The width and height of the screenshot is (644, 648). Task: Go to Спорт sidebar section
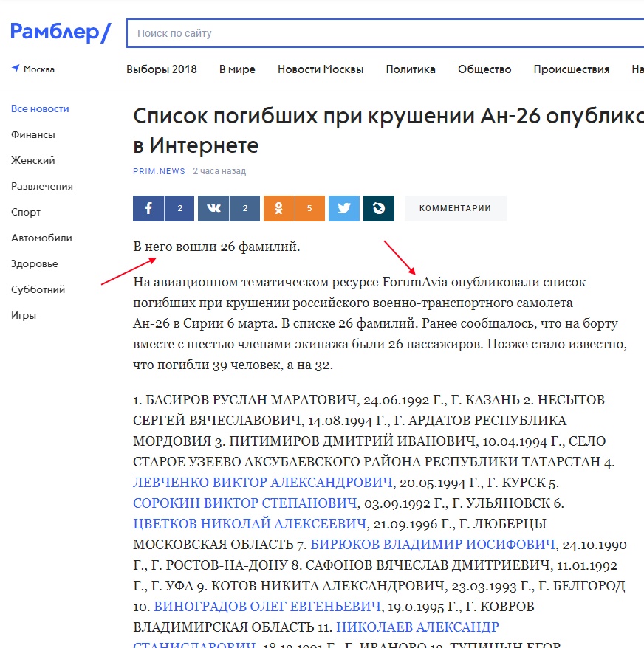click(26, 212)
